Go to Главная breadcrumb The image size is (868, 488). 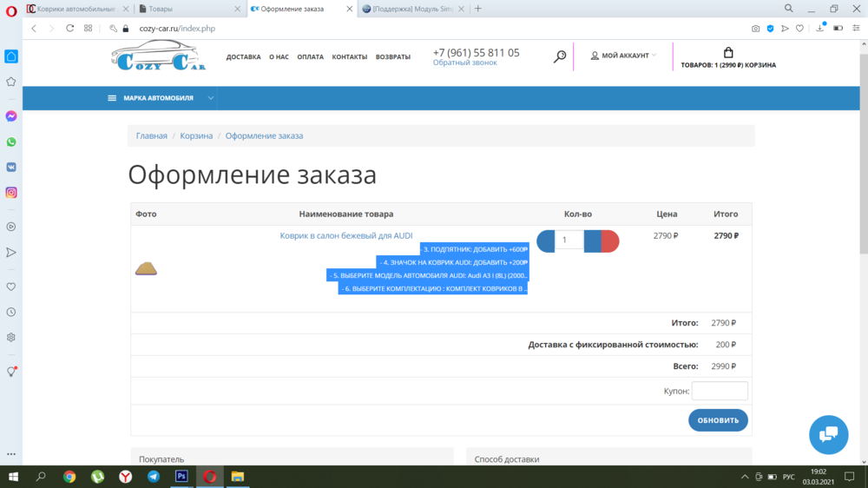pos(152,135)
